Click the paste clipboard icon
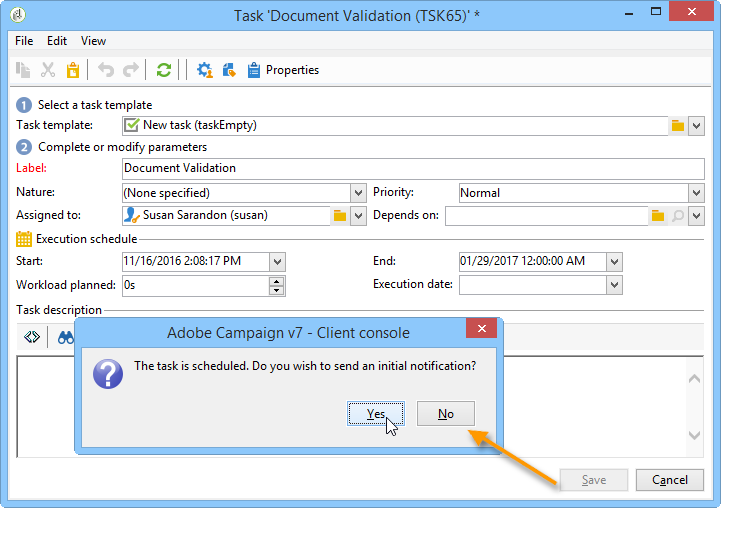 (x=73, y=70)
